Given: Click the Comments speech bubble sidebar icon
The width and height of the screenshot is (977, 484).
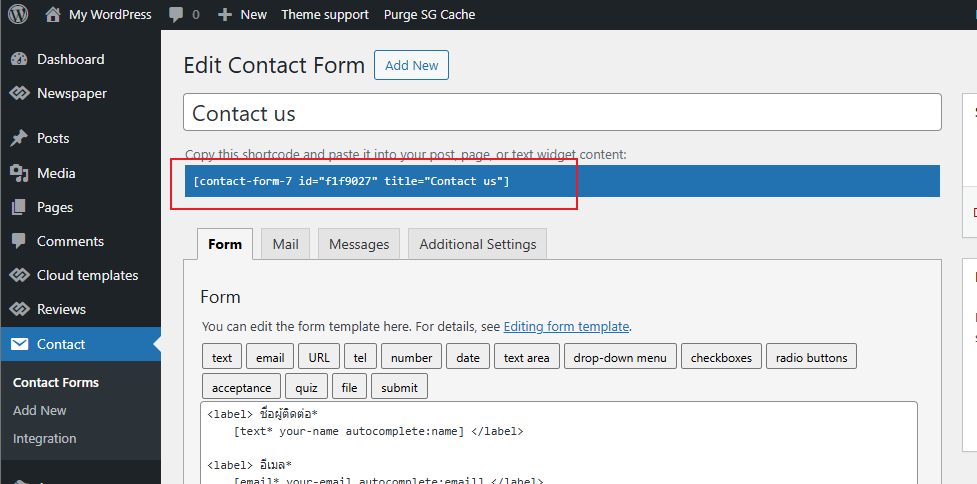Looking at the screenshot, I should pyautogui.click(x=19, y=241).
